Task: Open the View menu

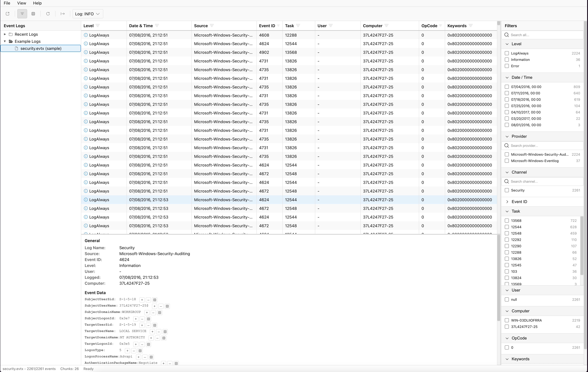Action: click(22, 3)
